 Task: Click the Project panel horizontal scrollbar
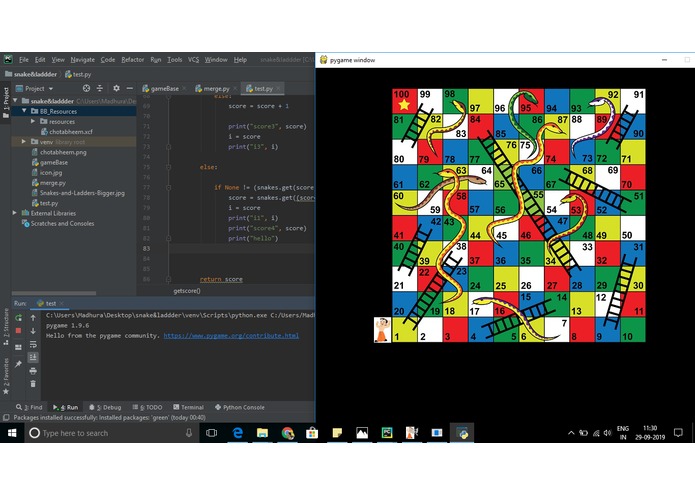click(x=54, y=293)
